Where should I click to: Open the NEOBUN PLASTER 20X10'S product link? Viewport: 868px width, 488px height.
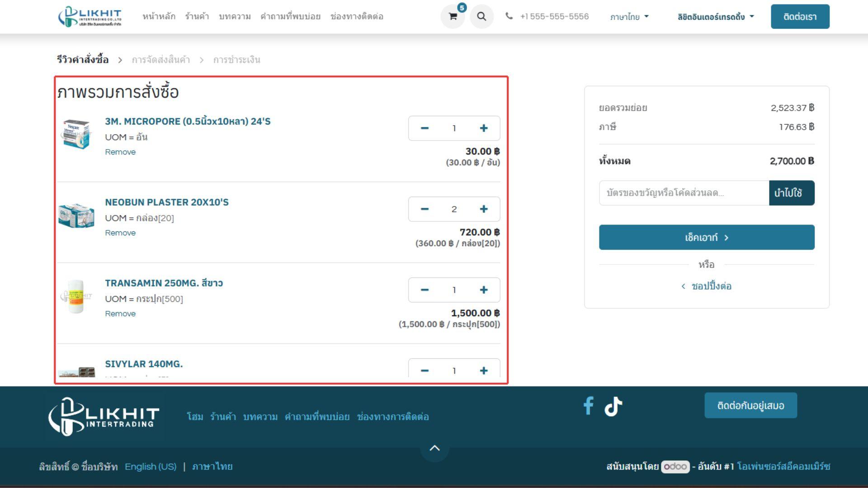[x=167, y=202]
